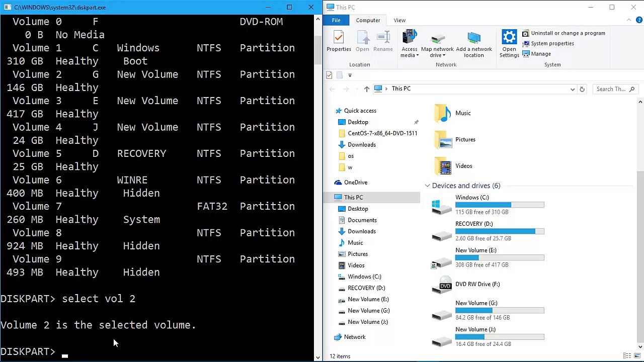644x362 pixels.
Task: Switch to the Computer ribbon tab
Action: click(x=368, y=20)
